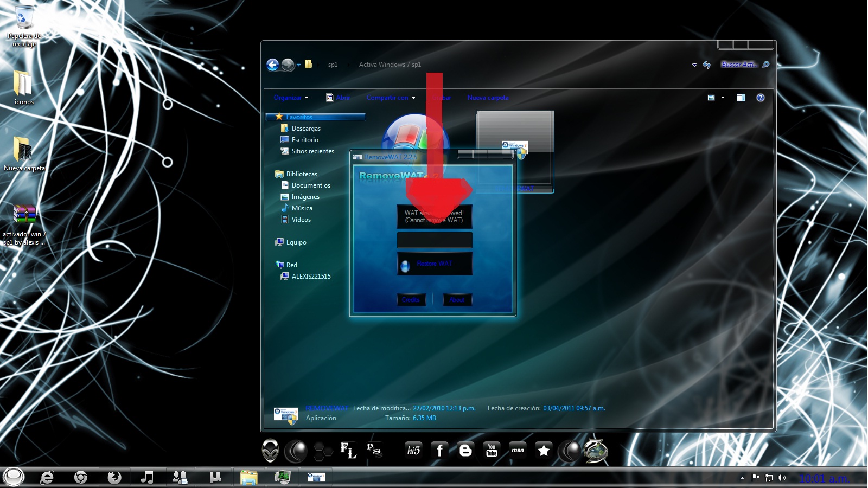Click the search magnifier icon
This screenshot has width=868, height=488.
tap(765, 65)
